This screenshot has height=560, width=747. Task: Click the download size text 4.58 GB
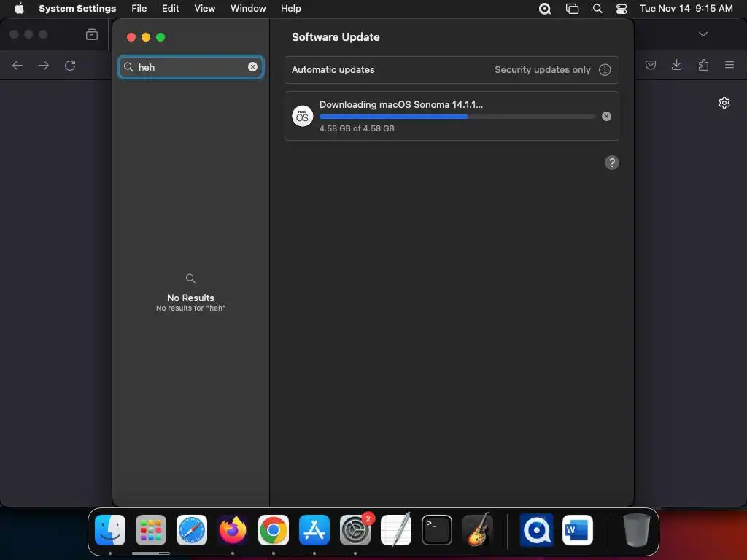(x=357, y=128)
